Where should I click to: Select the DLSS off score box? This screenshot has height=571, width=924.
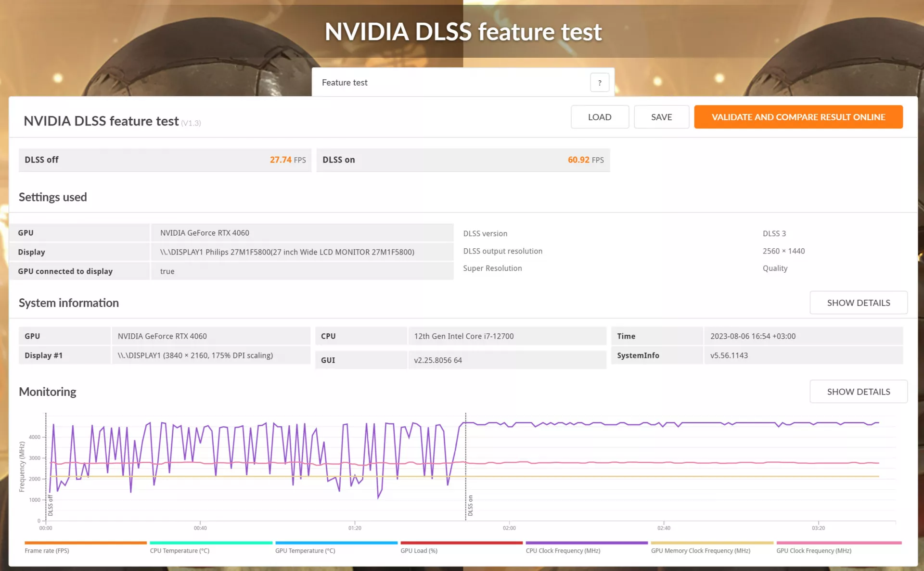tap(165, 160)
